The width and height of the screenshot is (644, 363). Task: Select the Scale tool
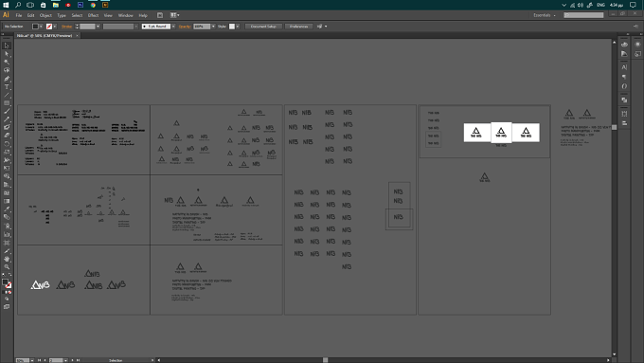click(7, 152)
